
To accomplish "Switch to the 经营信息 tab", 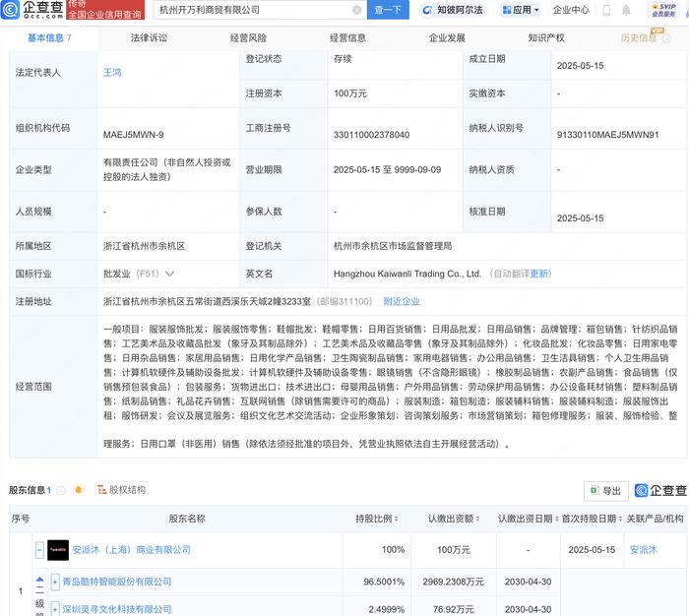I will click(x=347, y=38).
